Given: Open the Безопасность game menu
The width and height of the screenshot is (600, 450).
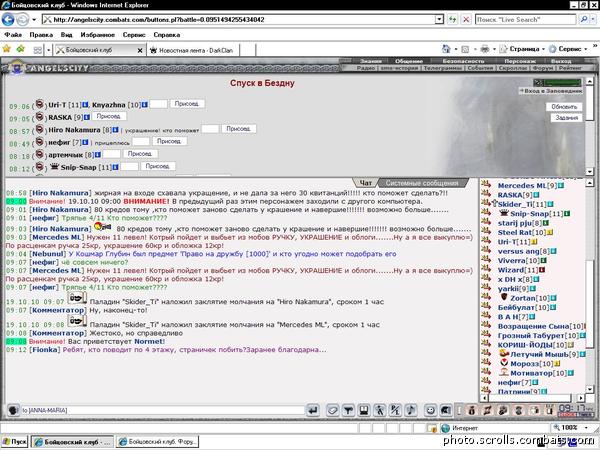Looking at the screenshot, I should click(x=463, y=61).
